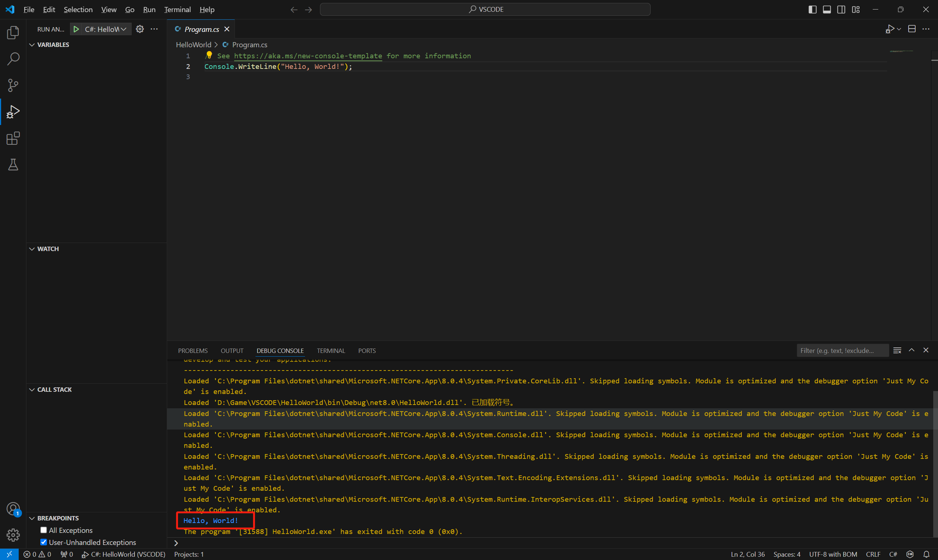
Task: Open Run and Debug more actions menu
Action: click(x=154, y=29)
